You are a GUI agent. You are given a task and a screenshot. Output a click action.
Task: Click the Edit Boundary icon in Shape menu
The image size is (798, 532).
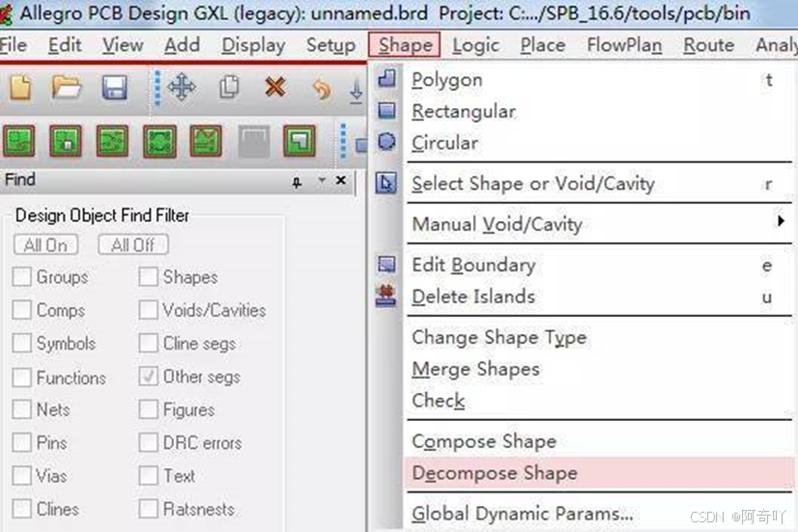coord(386,265)
